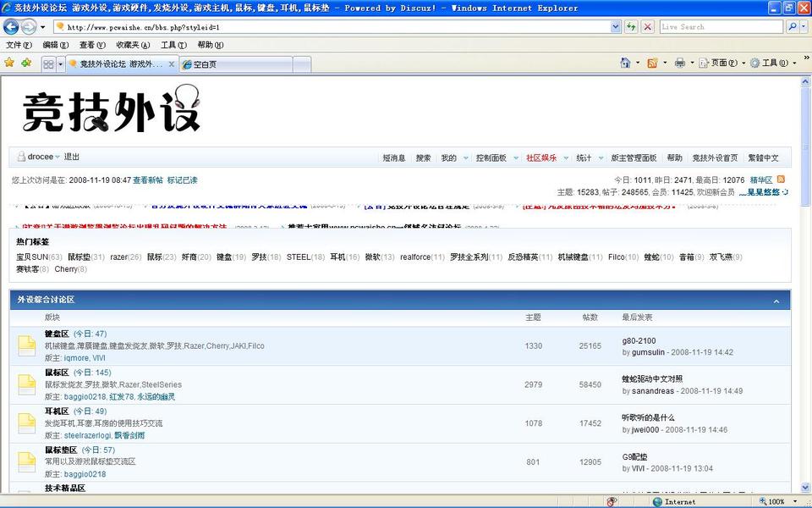Open the 键盘区 forum link
This screenshot has height=508, width=812.
point(57,334)
